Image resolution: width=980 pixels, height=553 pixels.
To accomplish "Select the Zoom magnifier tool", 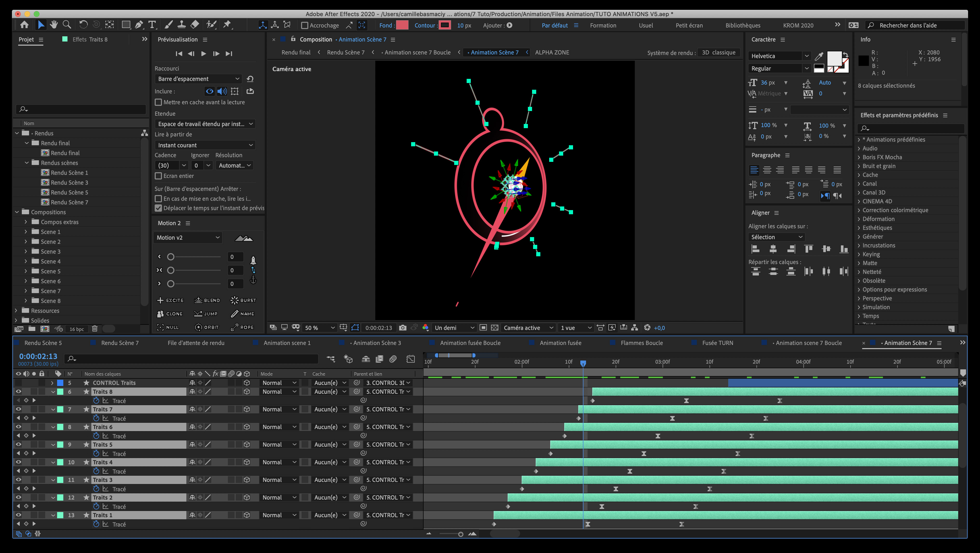I will [67, 25].
